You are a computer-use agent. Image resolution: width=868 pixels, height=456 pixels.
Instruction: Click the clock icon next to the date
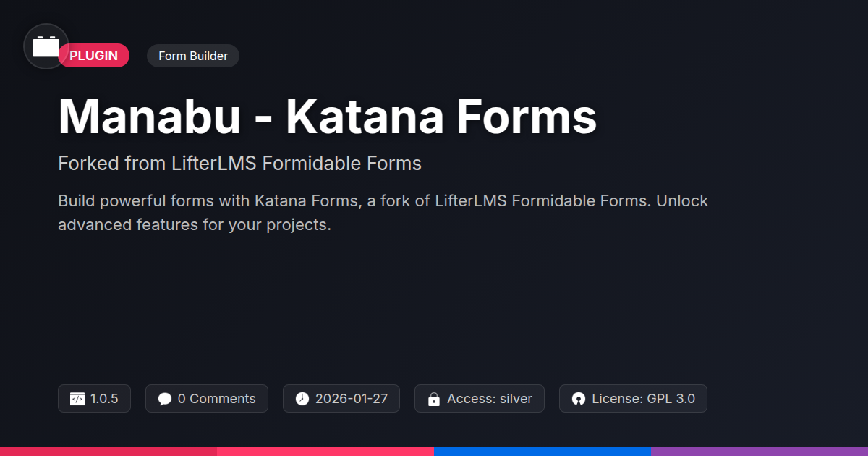pos(302,399)
